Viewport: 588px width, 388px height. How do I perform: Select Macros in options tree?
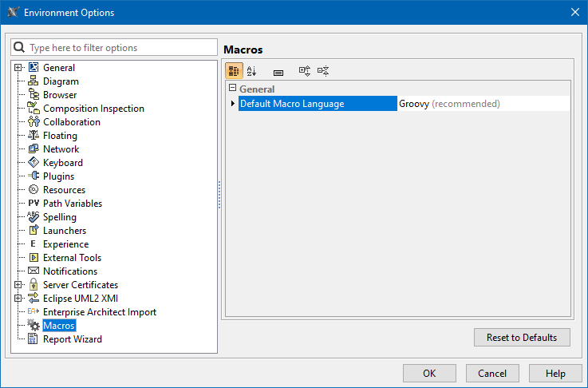[x=59, y=326]
